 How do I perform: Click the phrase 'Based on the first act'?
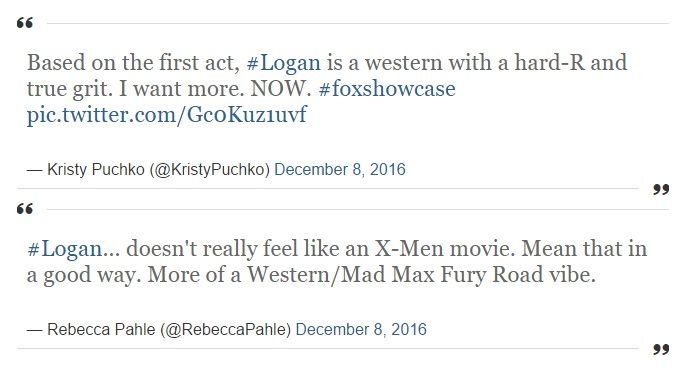[x=131, y=63]
